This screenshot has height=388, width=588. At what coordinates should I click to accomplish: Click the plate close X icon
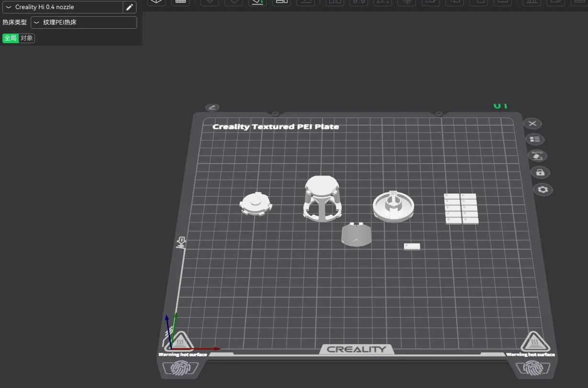(x=532, y=124)
